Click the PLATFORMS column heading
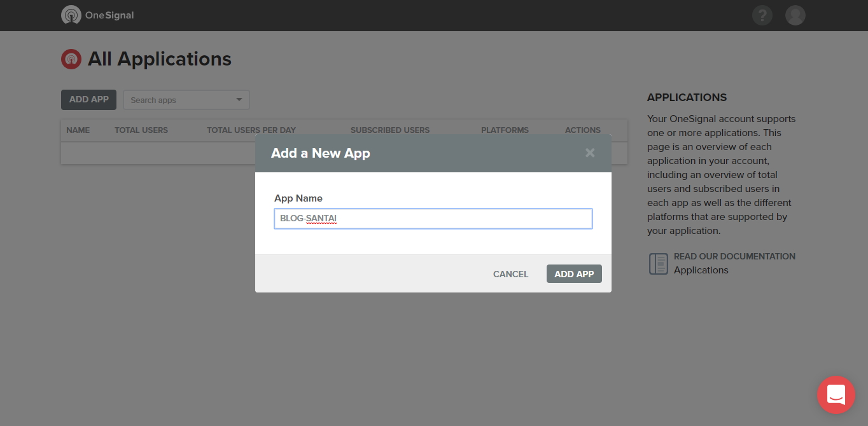The width and height of the screenshot is (868, 426). coord(505,130)
